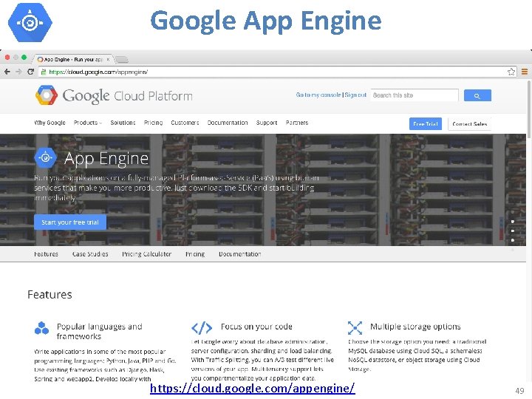
Task: Close the App Engine browser tab
Action: click(x=108, y=59)
